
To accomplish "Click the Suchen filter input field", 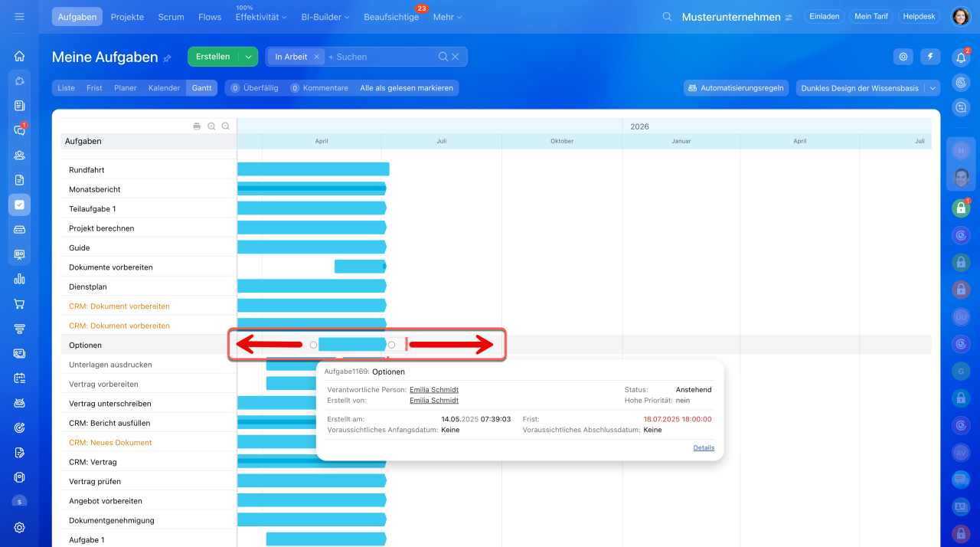I will tap(383, 57).
